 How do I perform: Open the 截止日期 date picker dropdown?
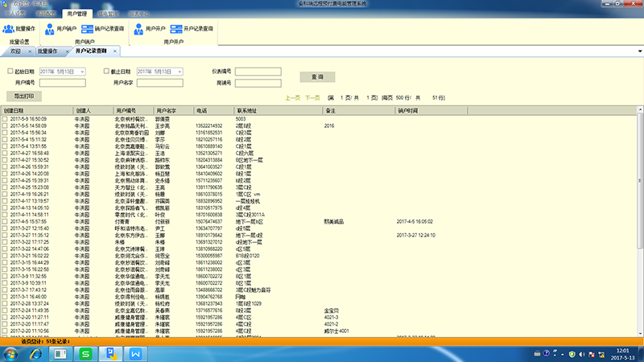180,72
